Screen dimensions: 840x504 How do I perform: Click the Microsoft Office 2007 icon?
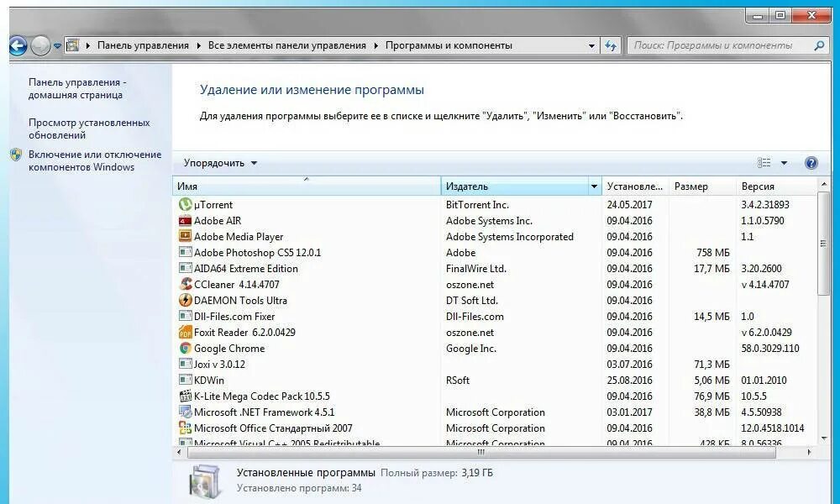click(x=185, y=428)
